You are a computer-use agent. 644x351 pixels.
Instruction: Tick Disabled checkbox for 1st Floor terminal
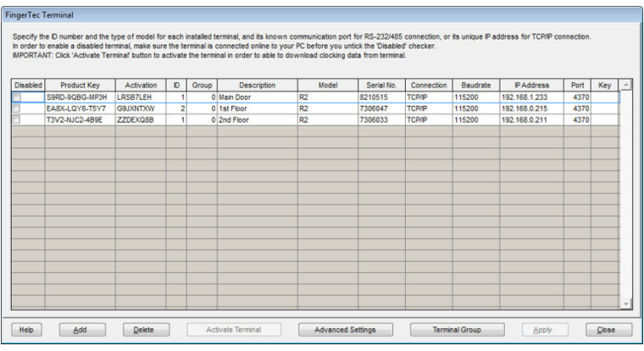(16, 109)
